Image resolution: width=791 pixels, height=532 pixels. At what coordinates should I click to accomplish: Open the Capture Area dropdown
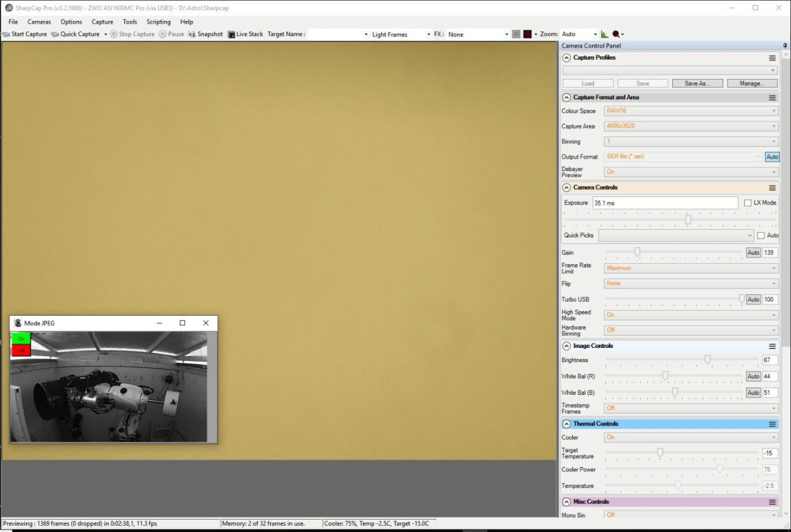coord(691,126)
